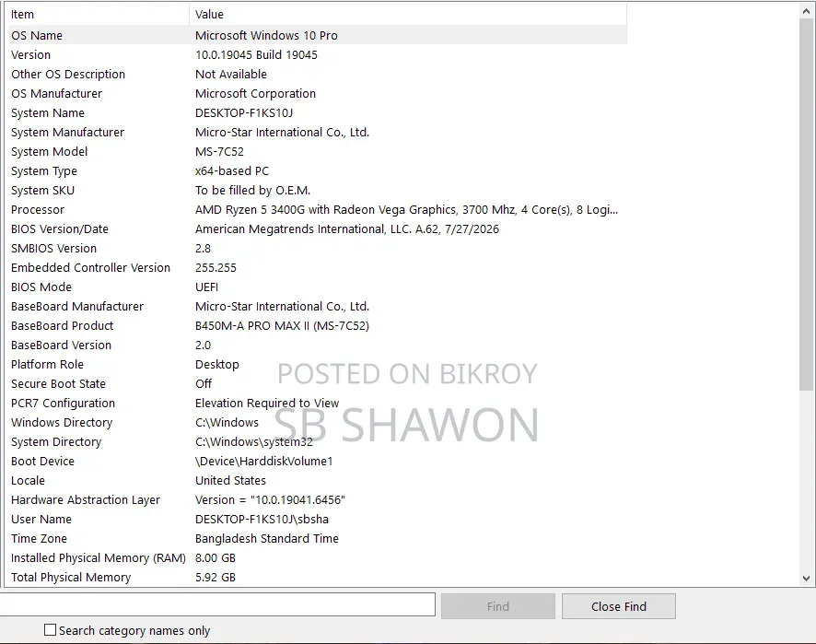Select BIOS Version/Date row
This screenshot has height=644, width=816.
[x=318, y=229]
